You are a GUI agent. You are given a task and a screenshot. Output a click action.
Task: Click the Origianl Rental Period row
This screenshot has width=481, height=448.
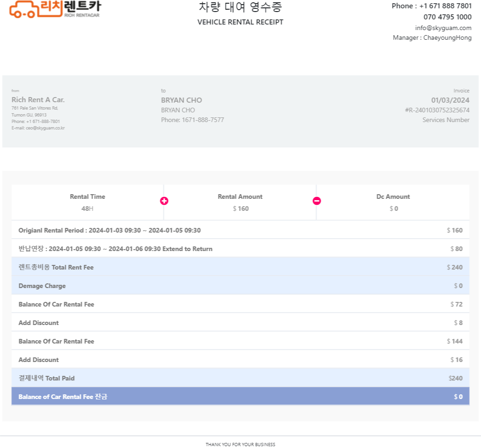240,230
